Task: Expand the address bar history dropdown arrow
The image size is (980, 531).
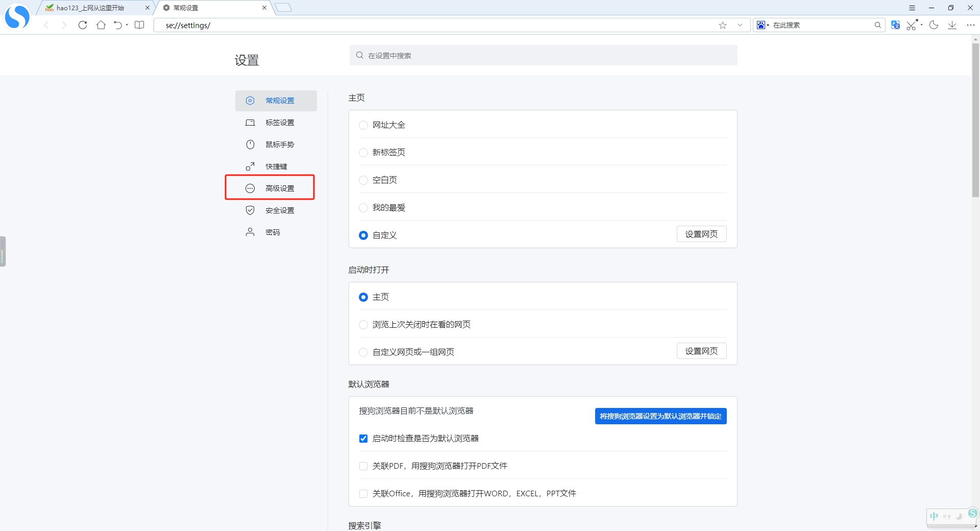Action: pyautogui.click(x=740, y=25)
